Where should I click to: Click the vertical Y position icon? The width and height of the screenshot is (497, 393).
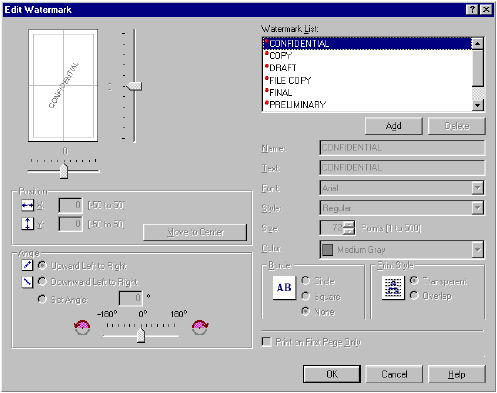pos(27,223)
